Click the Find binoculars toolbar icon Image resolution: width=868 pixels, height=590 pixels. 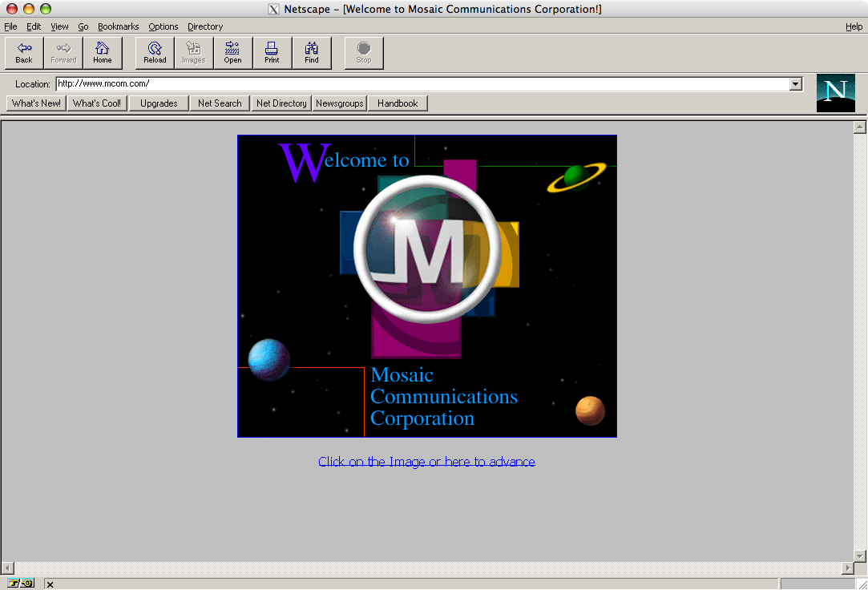[x=312, y=53]
